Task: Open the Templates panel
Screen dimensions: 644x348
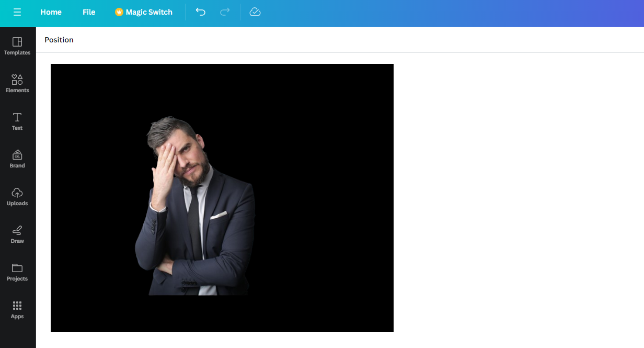Action: coord(17,46)
